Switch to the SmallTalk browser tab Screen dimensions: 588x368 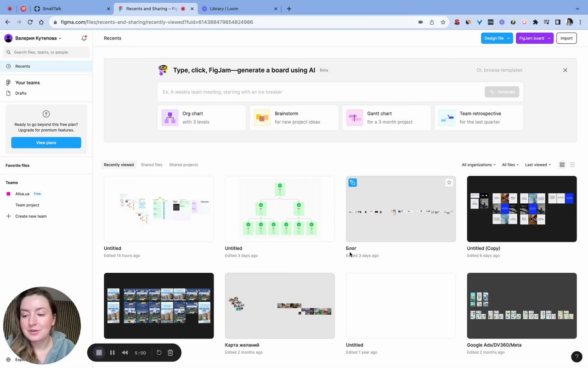73,9
